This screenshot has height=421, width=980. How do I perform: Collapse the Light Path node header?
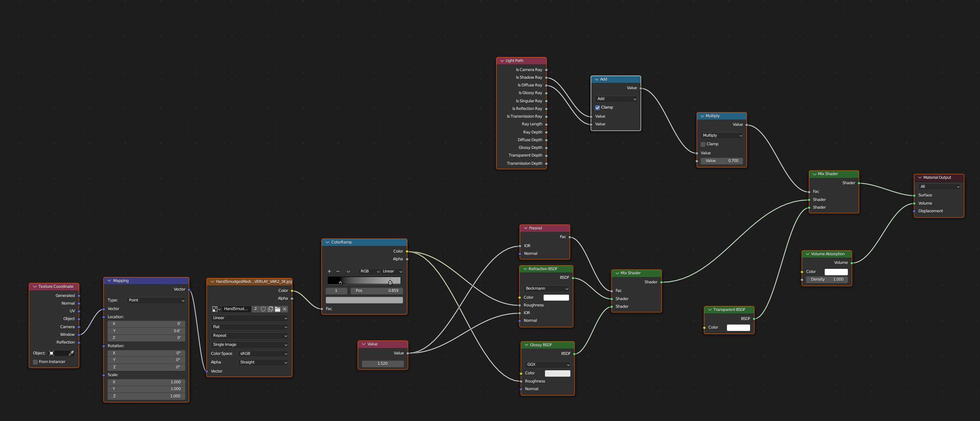[502, 60]
